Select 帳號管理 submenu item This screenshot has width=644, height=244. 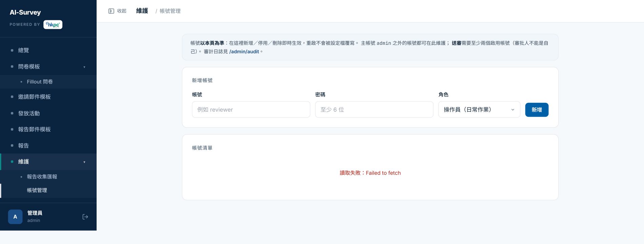click(x=48, y=190)
